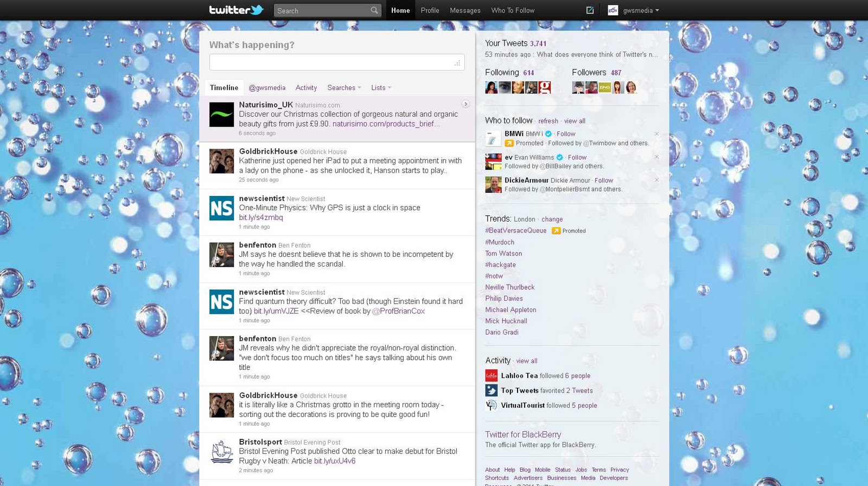The width and height of the screenshot is (868, 486).
Task: Follow Evan Williams
Action: click(x=577, y=157)
